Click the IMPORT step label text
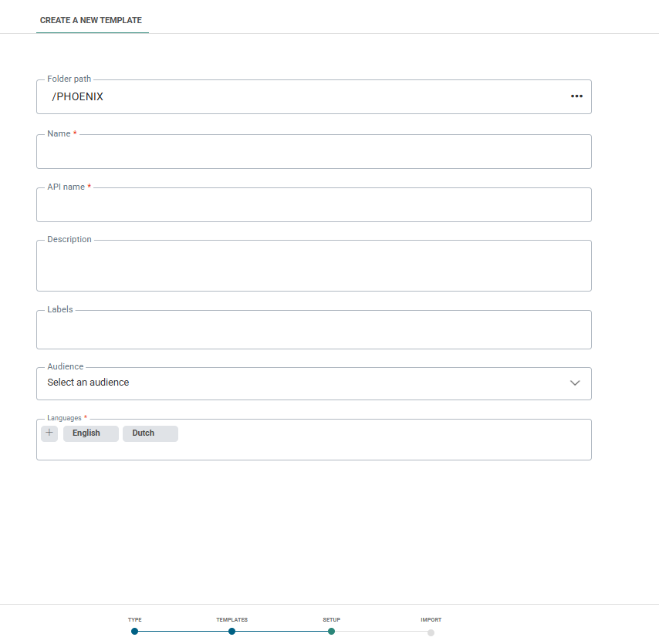 [431, 620]
